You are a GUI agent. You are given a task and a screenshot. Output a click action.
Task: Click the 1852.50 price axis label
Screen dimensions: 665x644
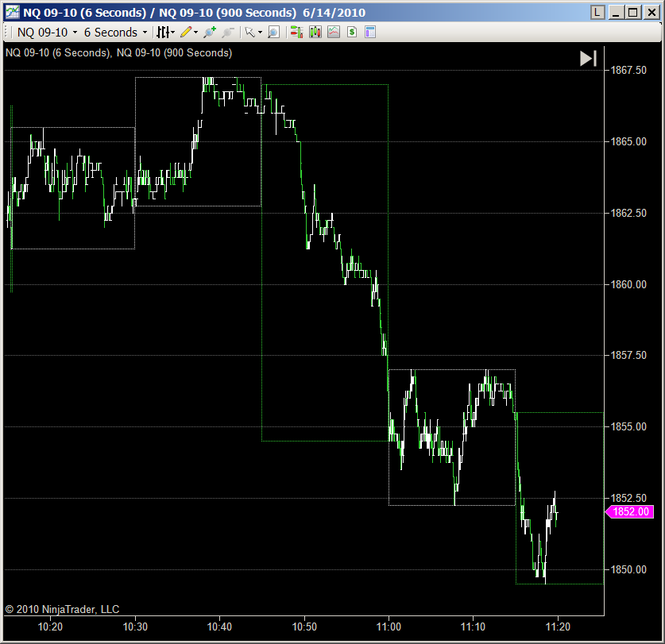pos(628,498)
